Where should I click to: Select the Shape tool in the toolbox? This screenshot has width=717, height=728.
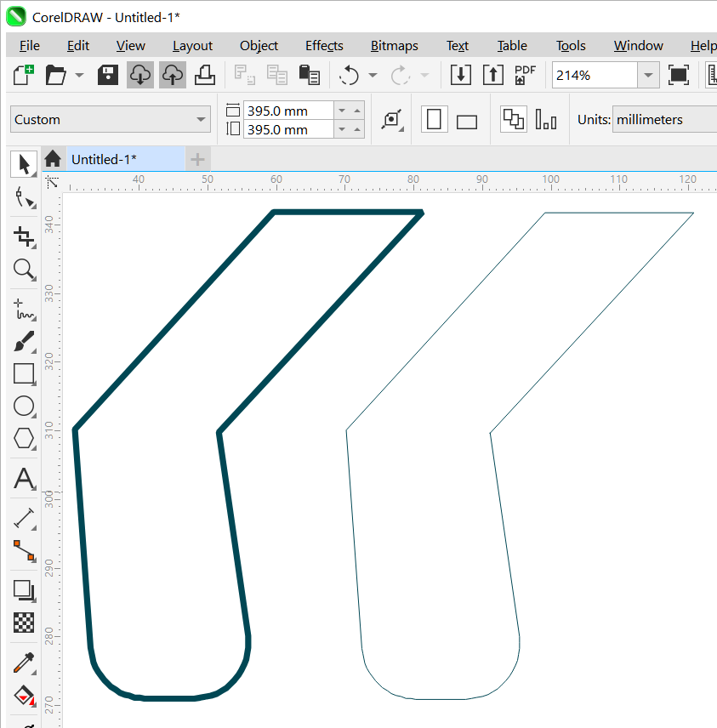click(25, 199)
